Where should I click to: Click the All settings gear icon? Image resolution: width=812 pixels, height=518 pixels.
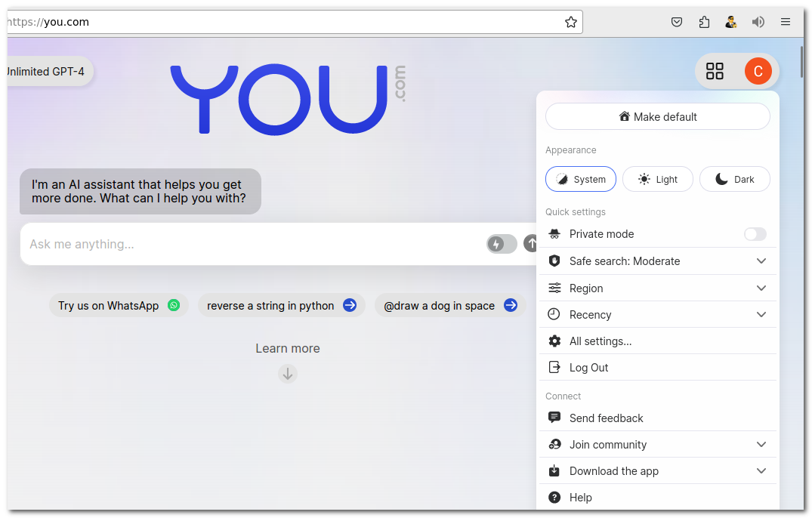coord(554,341)
